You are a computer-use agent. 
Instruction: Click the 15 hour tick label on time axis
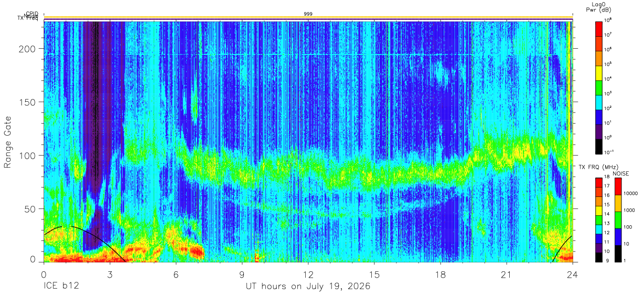tap(374, 274)
